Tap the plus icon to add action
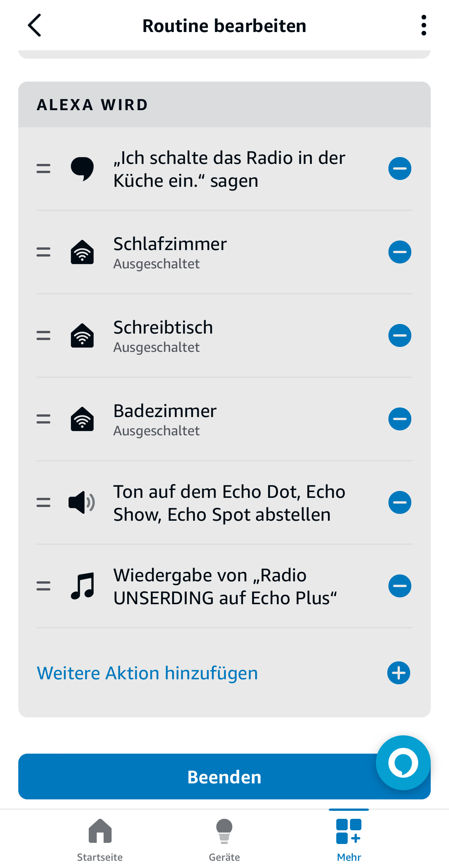This screenshot has height=868, width=449. coord(399,673)
